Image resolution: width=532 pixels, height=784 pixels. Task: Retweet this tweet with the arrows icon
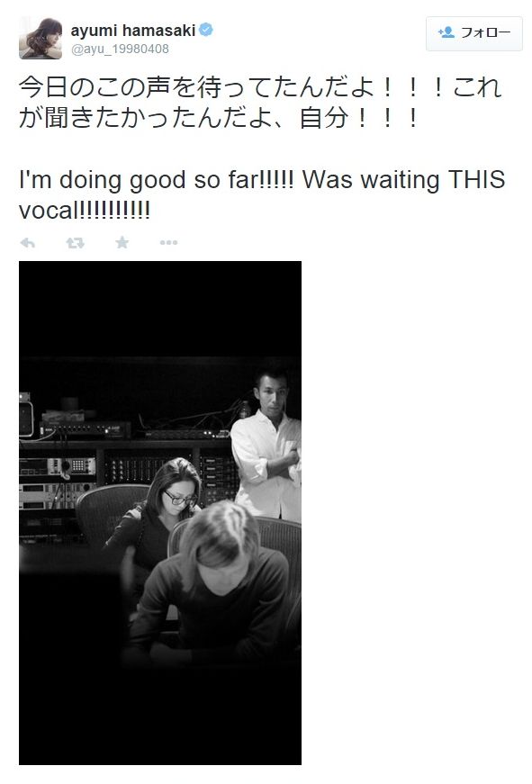(x=75, y=243)
